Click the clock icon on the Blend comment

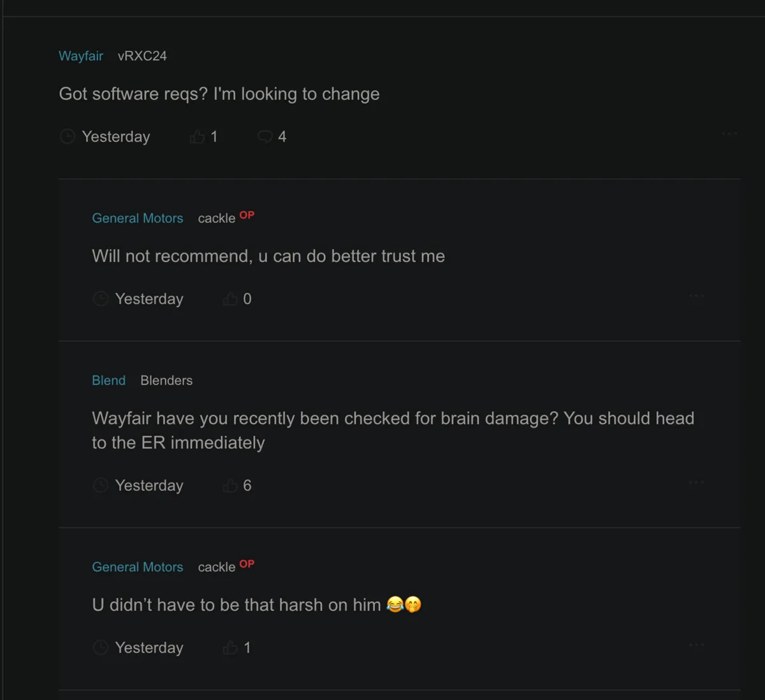101,486
